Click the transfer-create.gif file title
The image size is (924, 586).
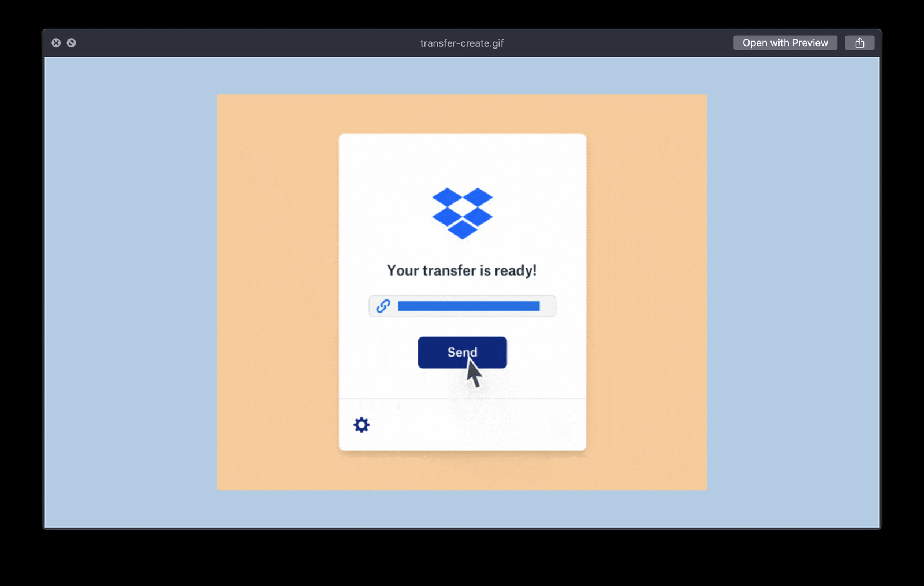coord(461,43)
